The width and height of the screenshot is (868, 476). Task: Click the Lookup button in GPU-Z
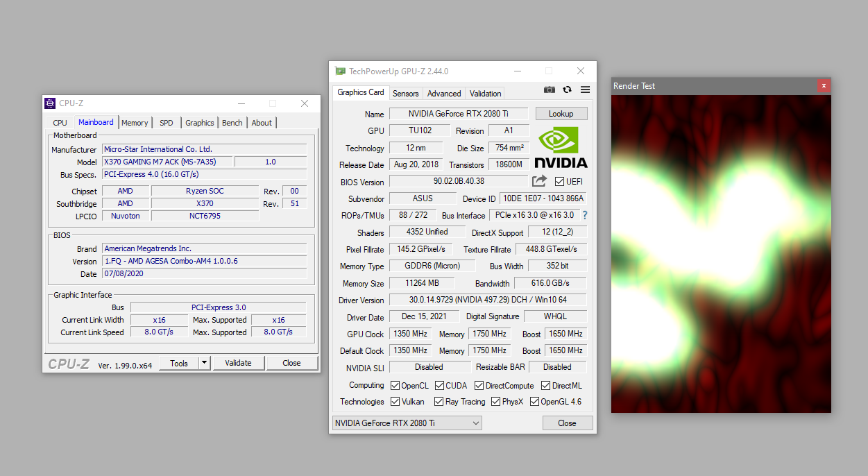coord(561,114)
